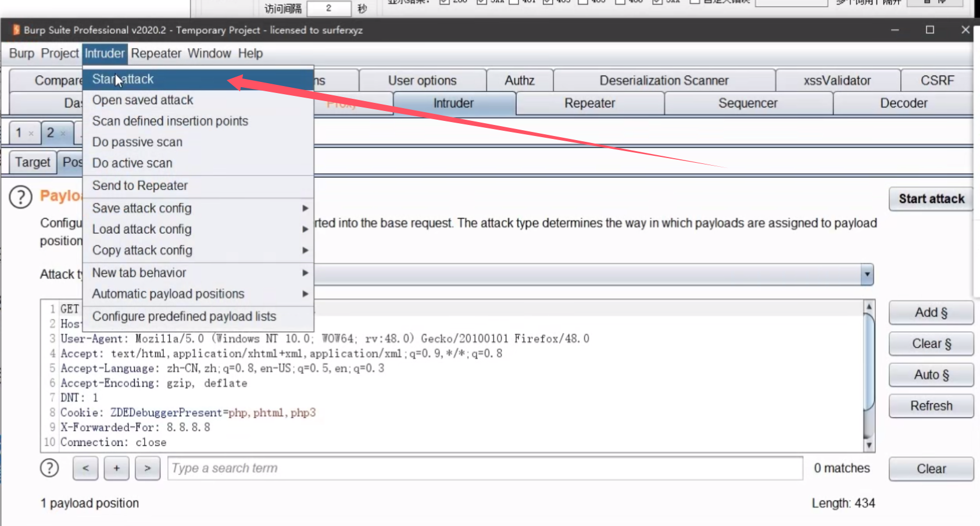
Task: Open the Attack type dropdown
Action: [x=867, y=274]
